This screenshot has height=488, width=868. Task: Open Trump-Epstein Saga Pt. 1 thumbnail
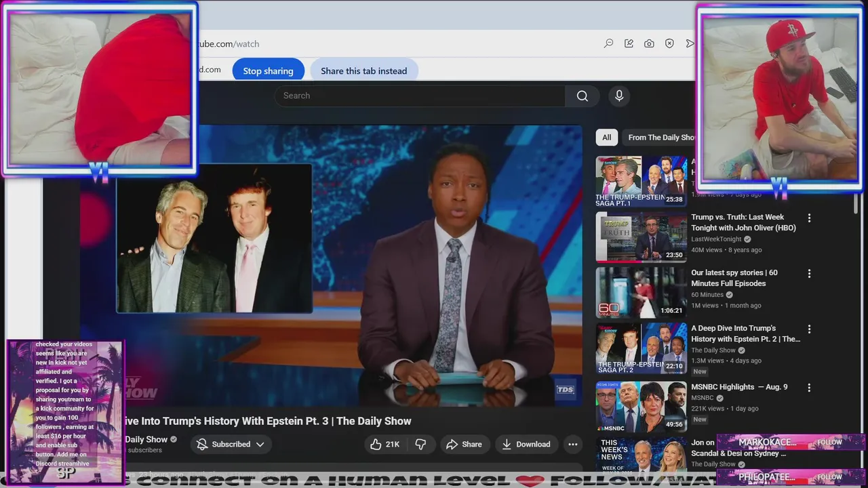coord(641,181)
